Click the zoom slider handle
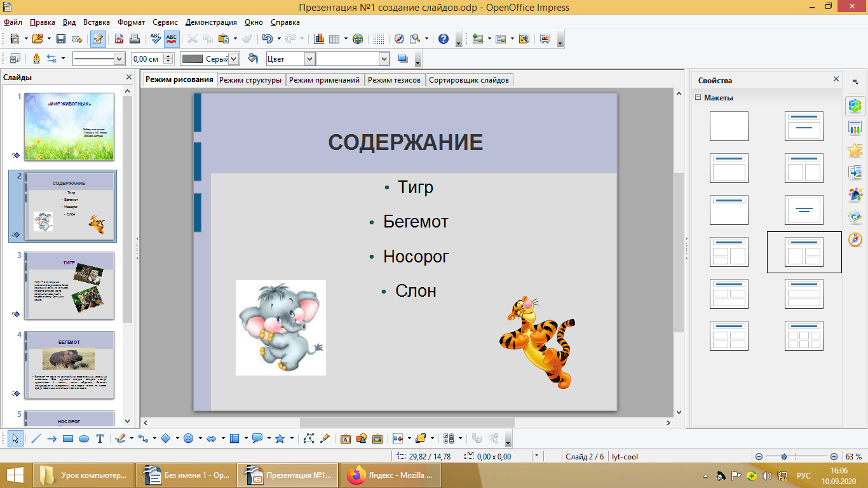The image size is (868, 488). point(785,456)
